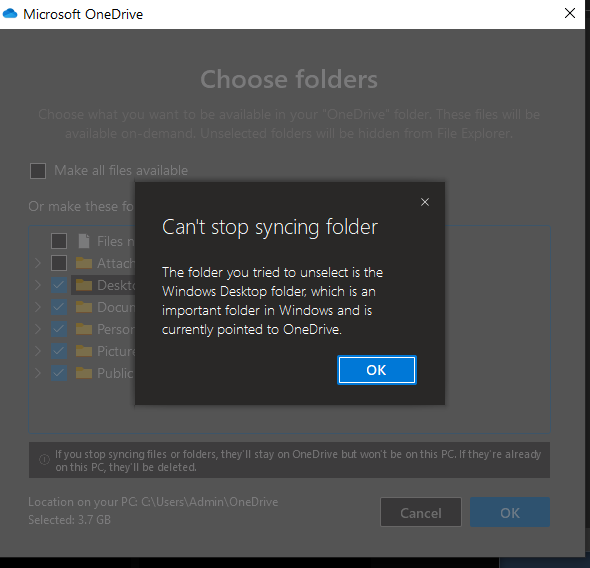Expand the Desktop folder tree
Screen dimensions: 590x568
point(38,285)
